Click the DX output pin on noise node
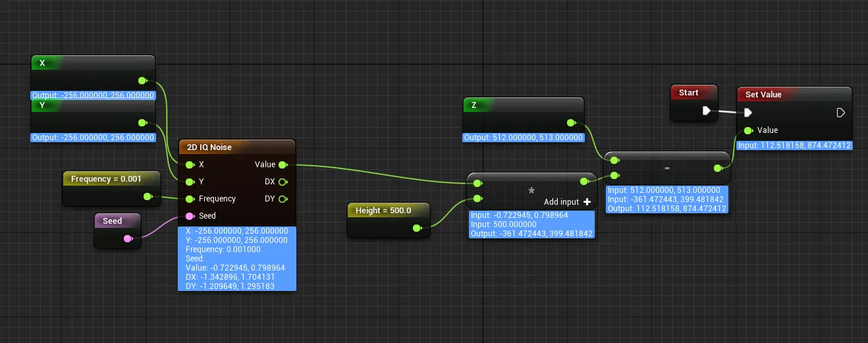The height and width of the screenshot is (343, 868). [283, 182]
